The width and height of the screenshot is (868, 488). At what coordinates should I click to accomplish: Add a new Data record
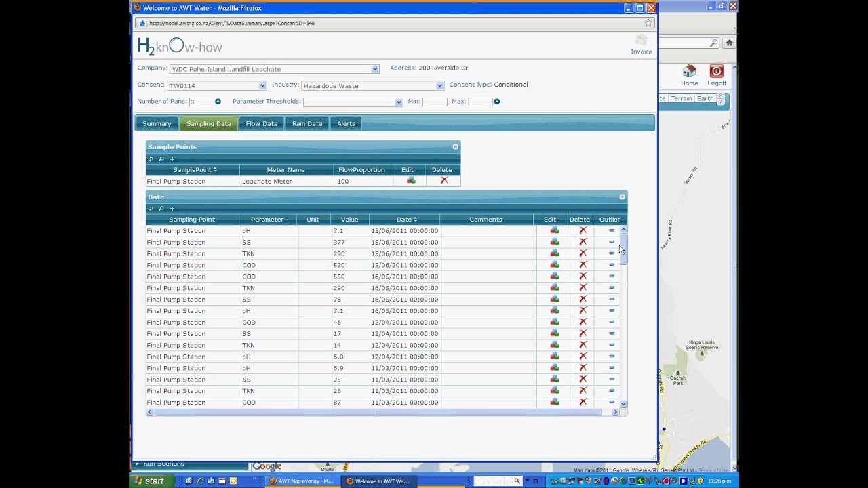pos(172,208)
